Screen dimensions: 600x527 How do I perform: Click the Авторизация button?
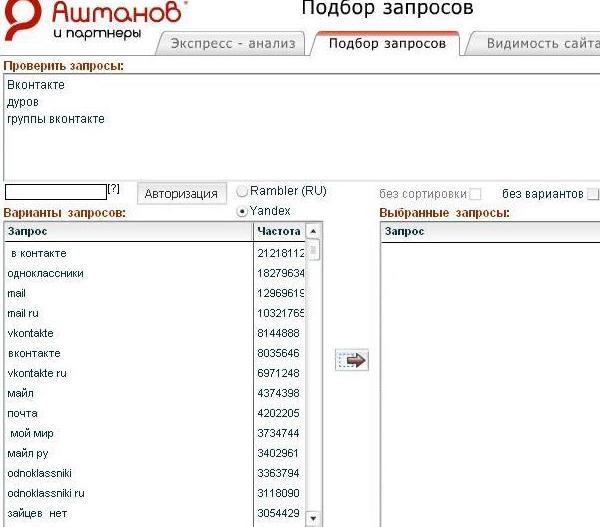tap(181, 193)
